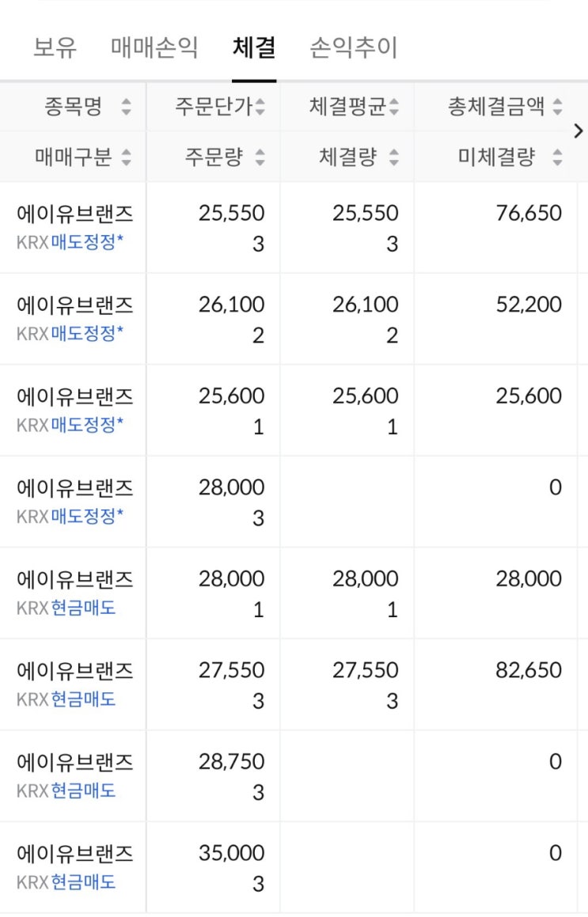Expand more columns with right chevron
The image size is (588, 917).
pyautogui.click(x=579, y=131)
